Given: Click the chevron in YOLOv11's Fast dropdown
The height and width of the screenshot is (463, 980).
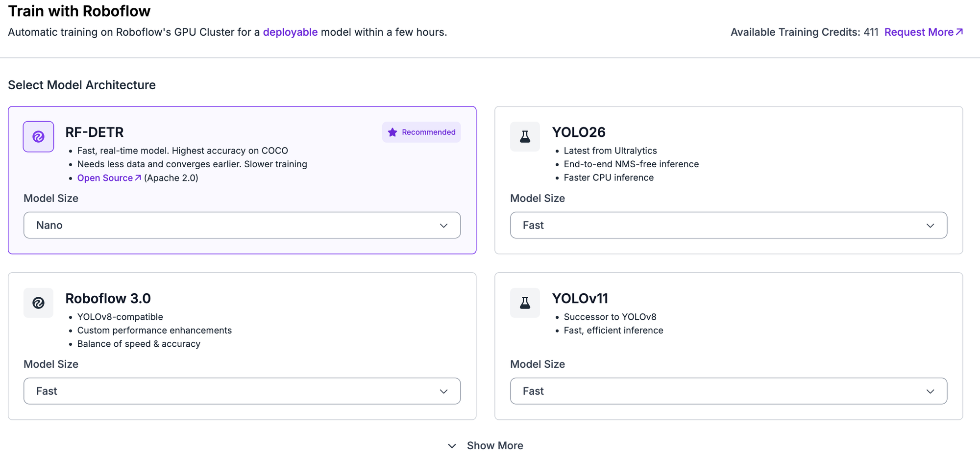Looking at the screenshot, I should click(x=930, y=391).
